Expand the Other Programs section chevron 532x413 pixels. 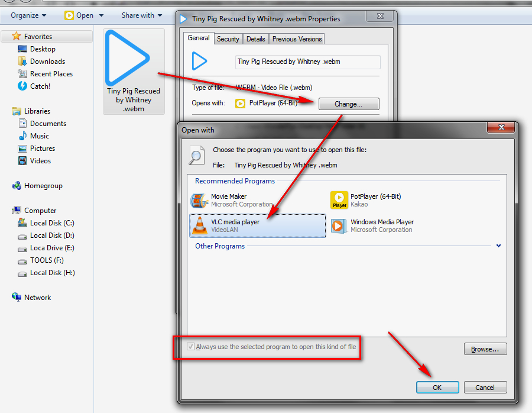tap(498, 246)
